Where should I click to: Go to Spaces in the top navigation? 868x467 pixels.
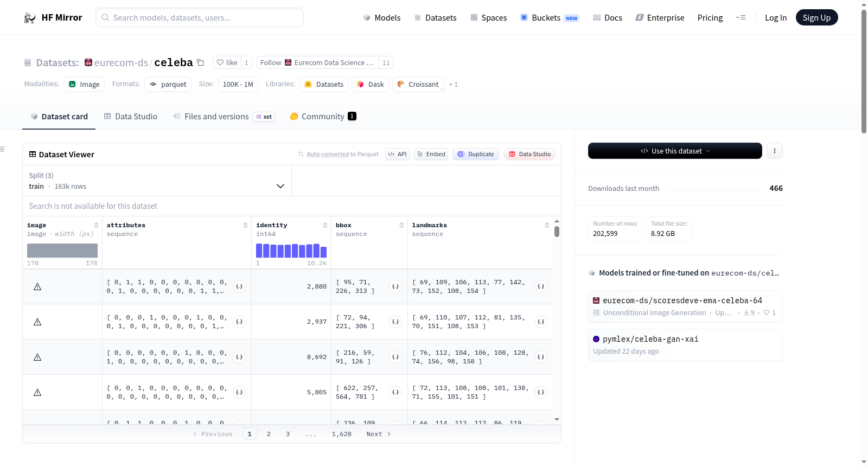488,18
